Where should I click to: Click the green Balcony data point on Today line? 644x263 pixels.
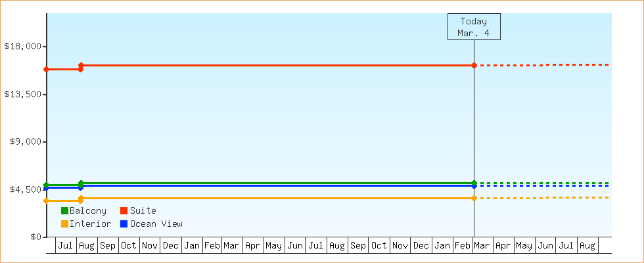pyautogui.click(x=474, y=183)
